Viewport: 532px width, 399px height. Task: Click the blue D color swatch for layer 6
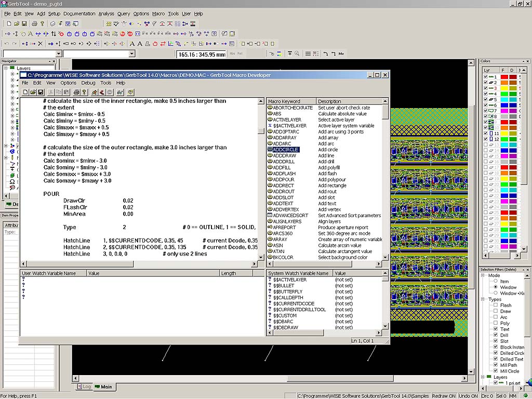tap(513, 105)
